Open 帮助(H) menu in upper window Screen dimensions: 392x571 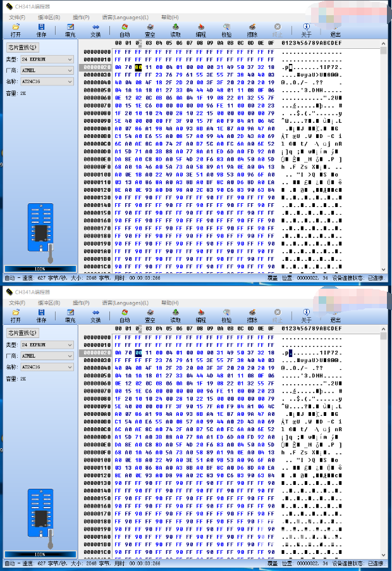170,17
